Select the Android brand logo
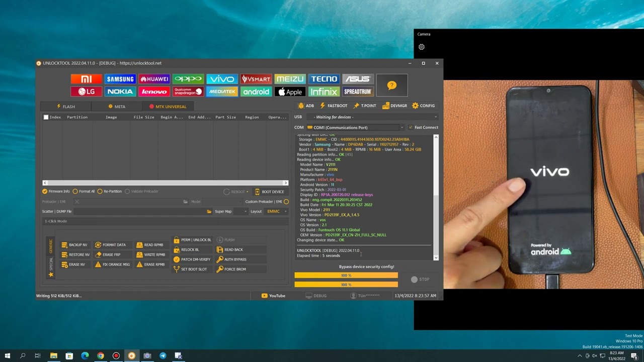The width and height of the screenshot is (644, 362). click(256, 92)
